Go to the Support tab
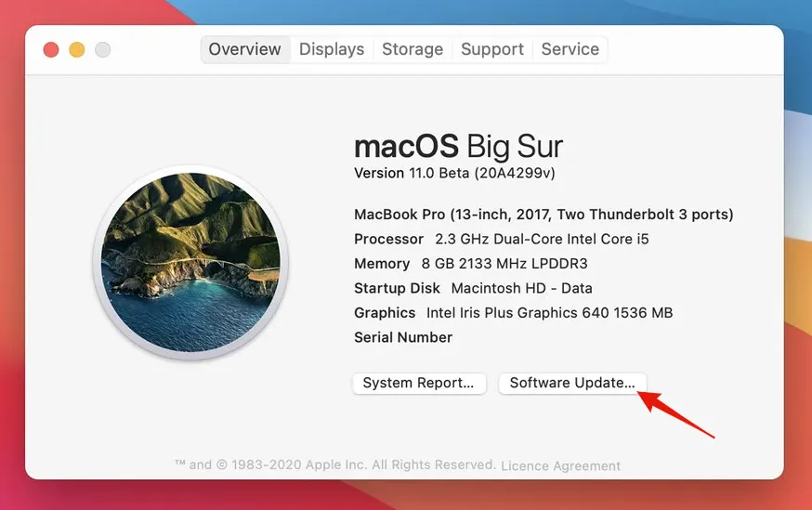The height and width of the screenshot is (510, 812). [492, 49]
